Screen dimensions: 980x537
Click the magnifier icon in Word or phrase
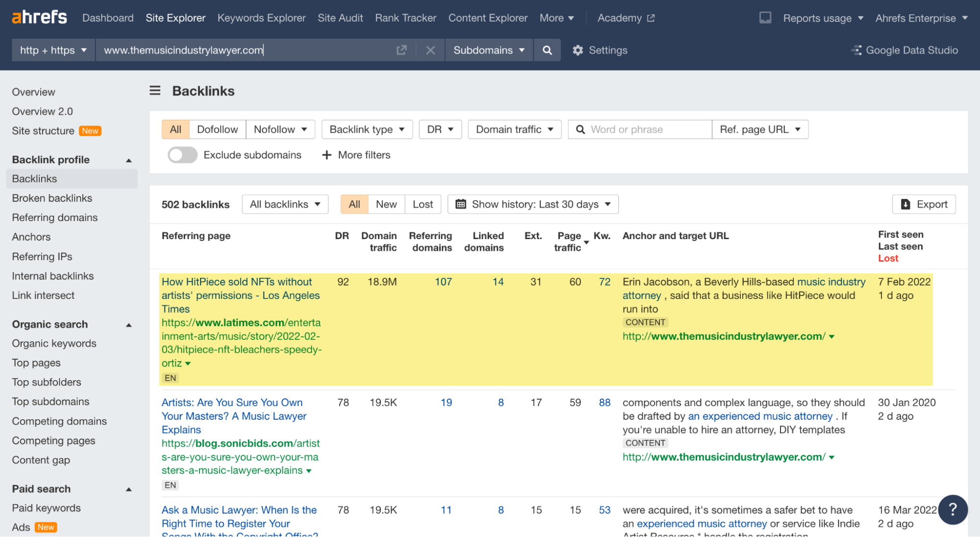coord(580,129)
